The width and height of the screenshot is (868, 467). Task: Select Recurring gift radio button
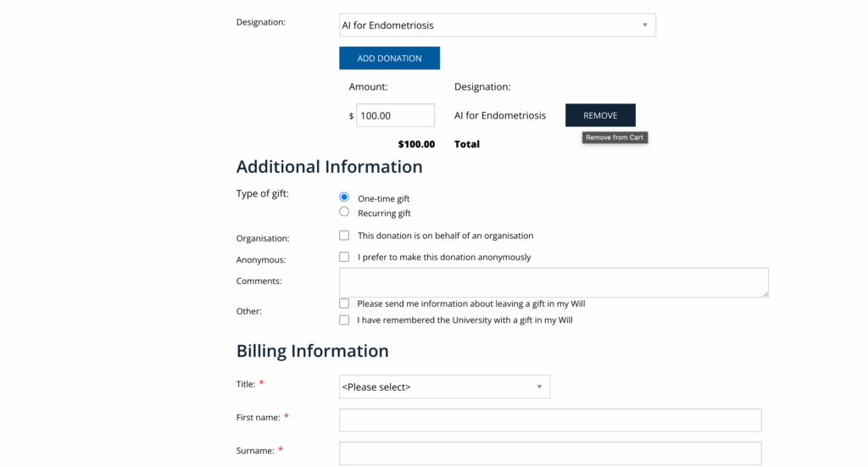(344, 212)
